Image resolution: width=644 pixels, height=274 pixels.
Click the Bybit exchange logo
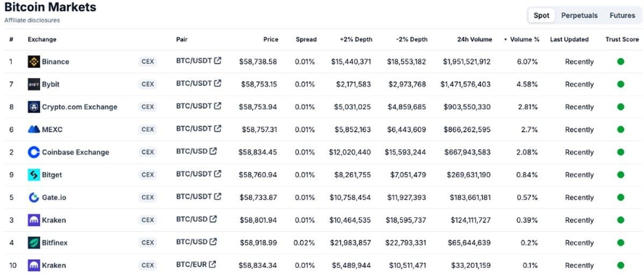click(x=34, y=84)
